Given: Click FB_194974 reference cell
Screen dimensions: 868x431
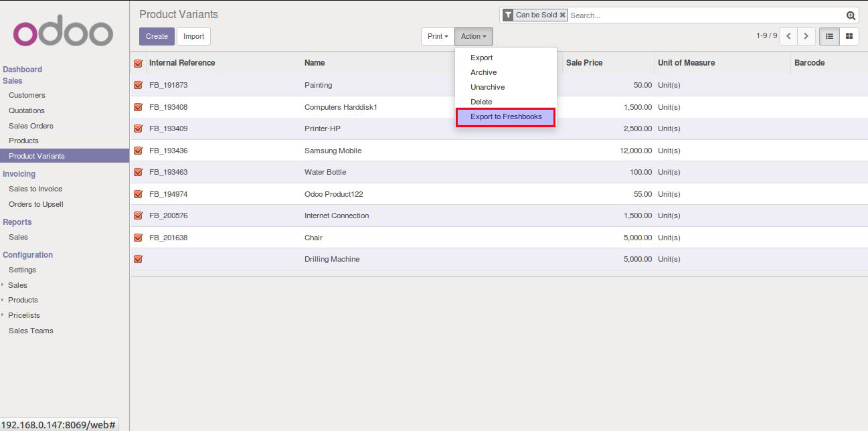Looking at the screenshot, I should [x=168, y=194].
